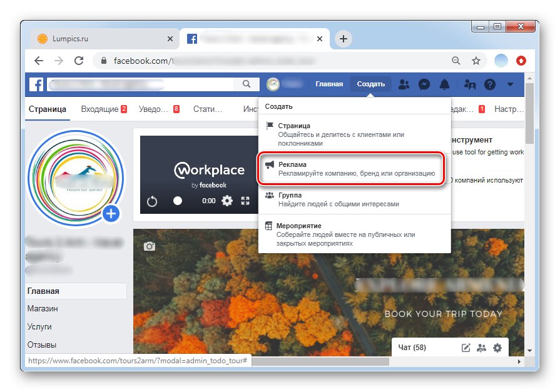
Task: Click the blue plus on the profile picture
Action: coord(111,213)
